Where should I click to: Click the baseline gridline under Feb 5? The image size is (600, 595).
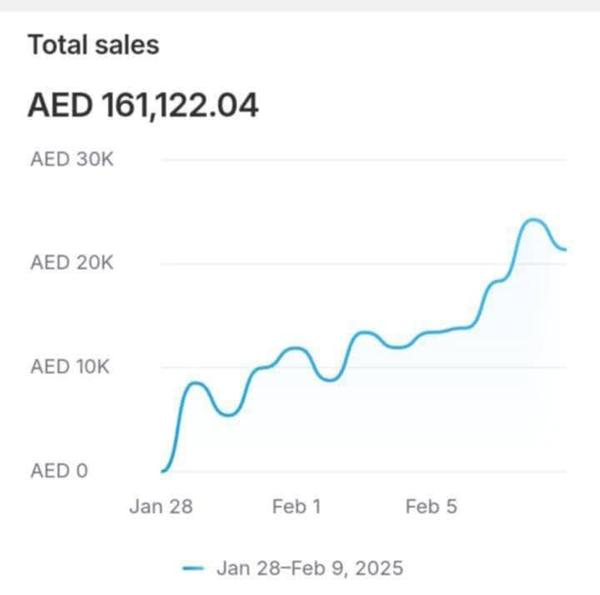(x=431, y=472)
